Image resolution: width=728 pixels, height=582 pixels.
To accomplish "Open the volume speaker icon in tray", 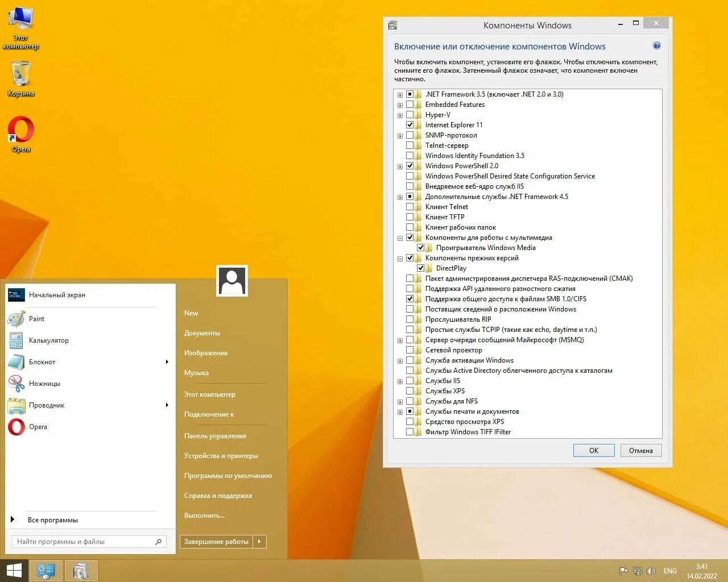I will tap(651, 571).
